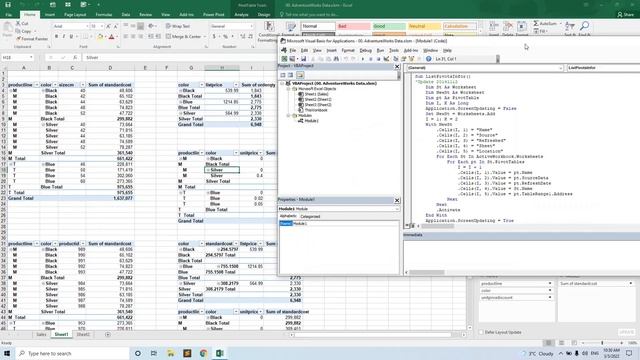Toggle Bold formatting in Excel ribbon
This screenshot has height=360, width=640.
click(56, 37)
